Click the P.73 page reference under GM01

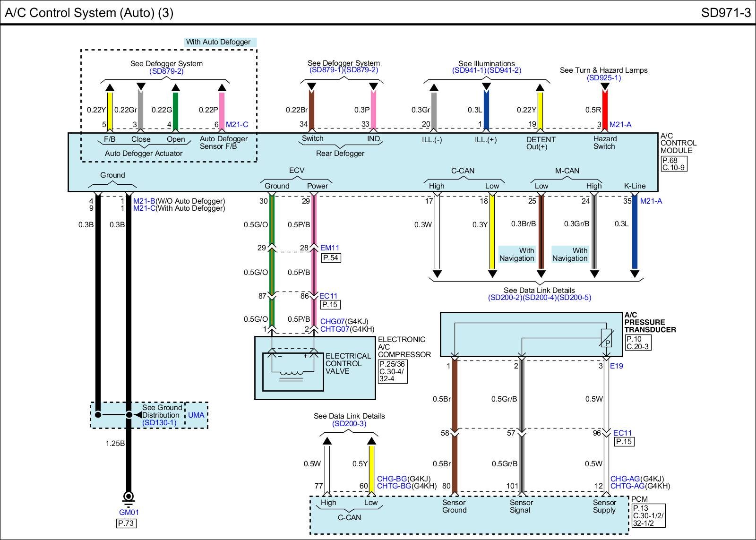[x=126, y=523]
